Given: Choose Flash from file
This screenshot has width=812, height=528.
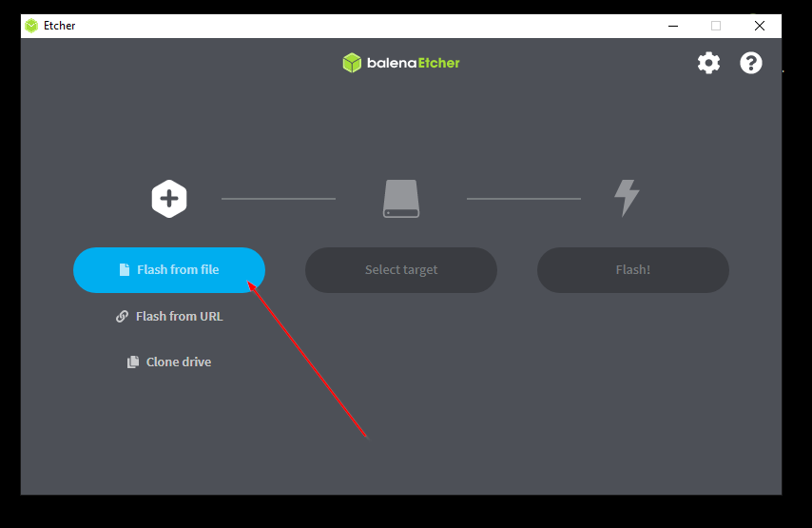Looking at the screenshot, I should pyautogui.click(x=169, y=270).
